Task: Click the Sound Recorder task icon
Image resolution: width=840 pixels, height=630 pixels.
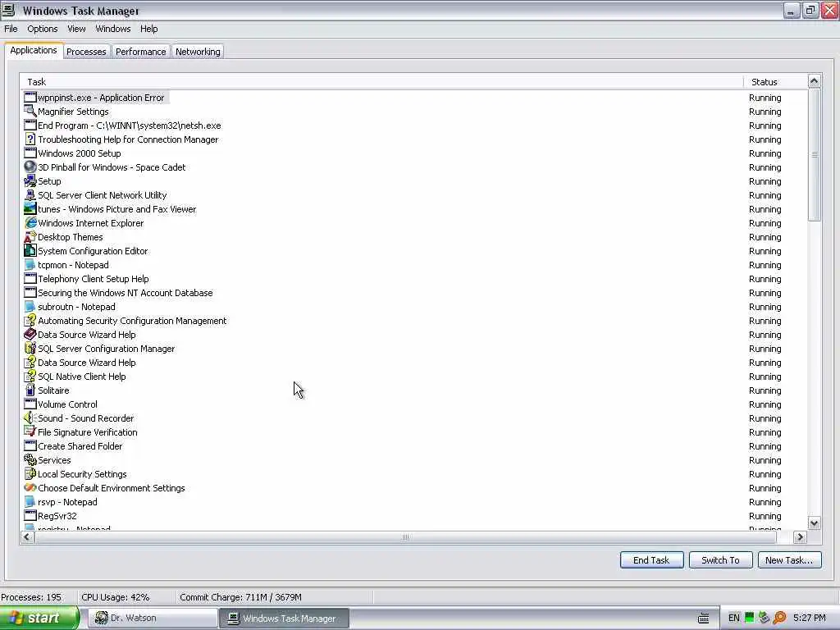Action: [x=30, y=418]
